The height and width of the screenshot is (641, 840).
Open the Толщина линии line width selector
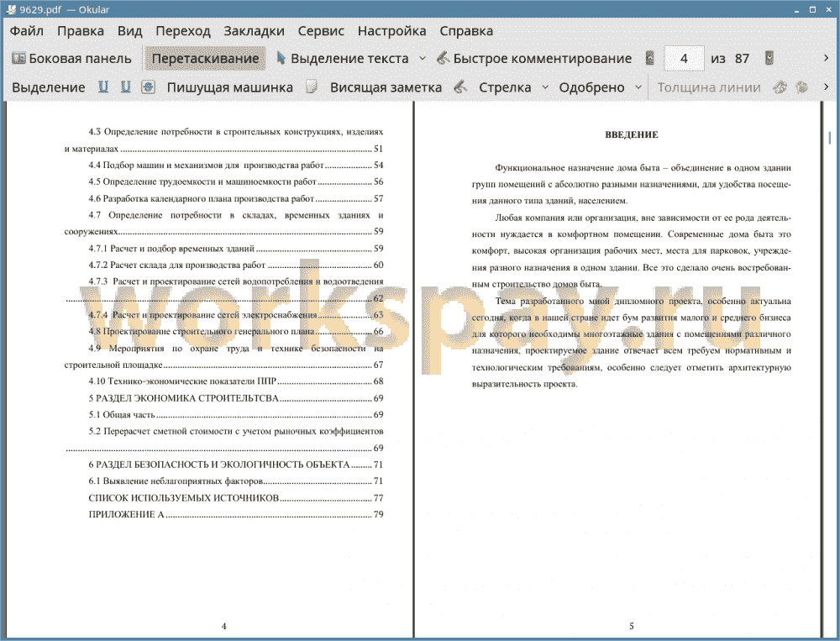pos(709,87)
